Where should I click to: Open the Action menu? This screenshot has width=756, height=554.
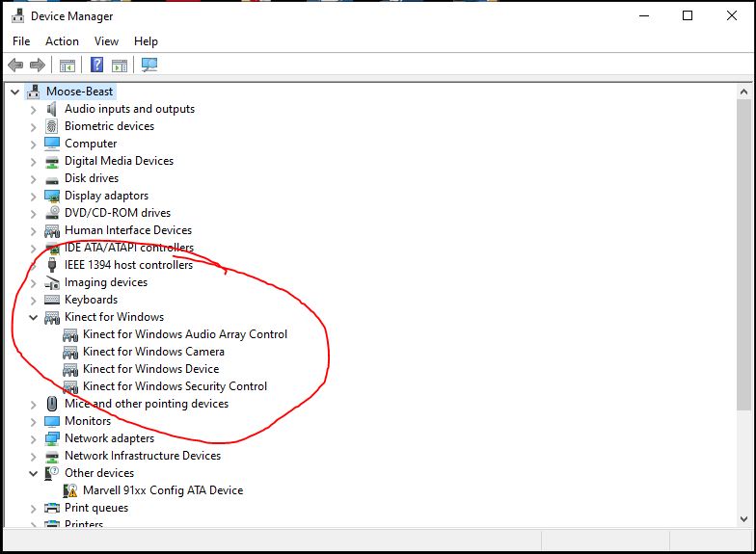pos(62,41)
